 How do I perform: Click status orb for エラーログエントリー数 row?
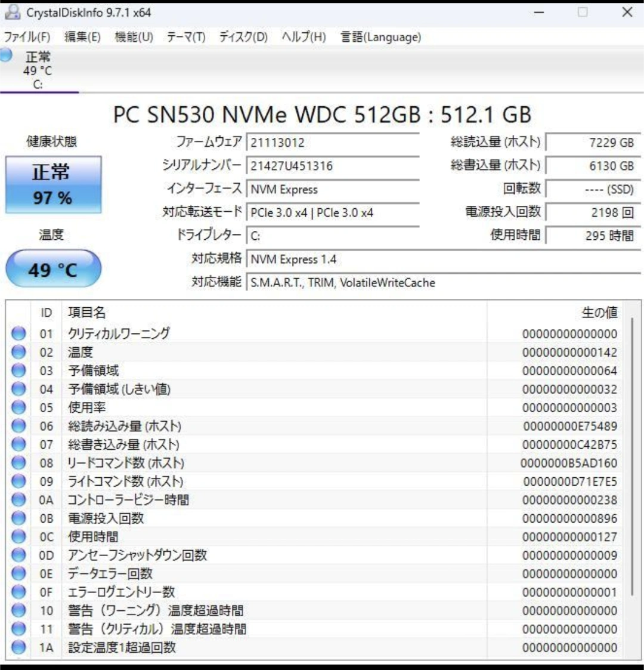click(x=18, y=592)
